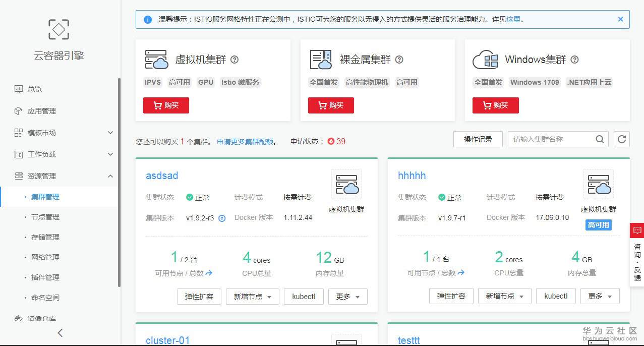Click the 高可用 badge on hhhhh card

pos(599,225)
